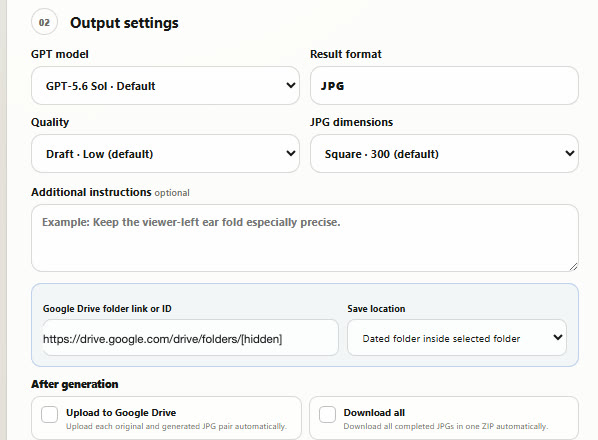This screenshot has height=440, width=598.
Task: Click the Upload each original description text
Action: 176,426
